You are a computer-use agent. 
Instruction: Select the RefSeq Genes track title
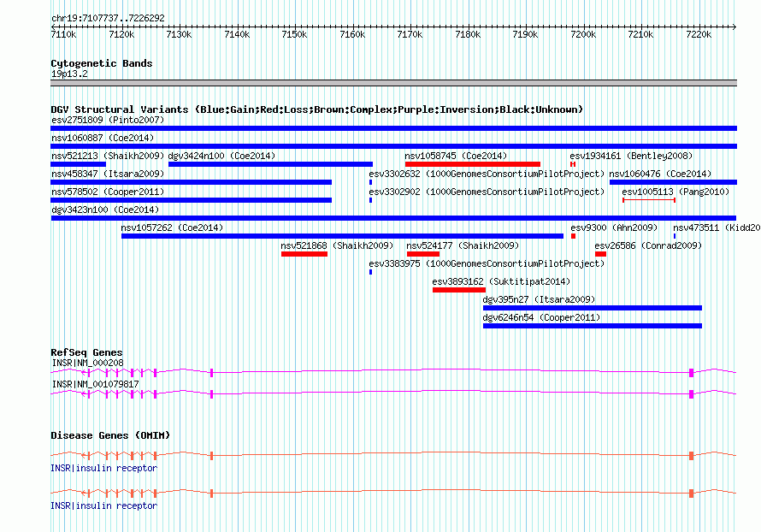86,352
